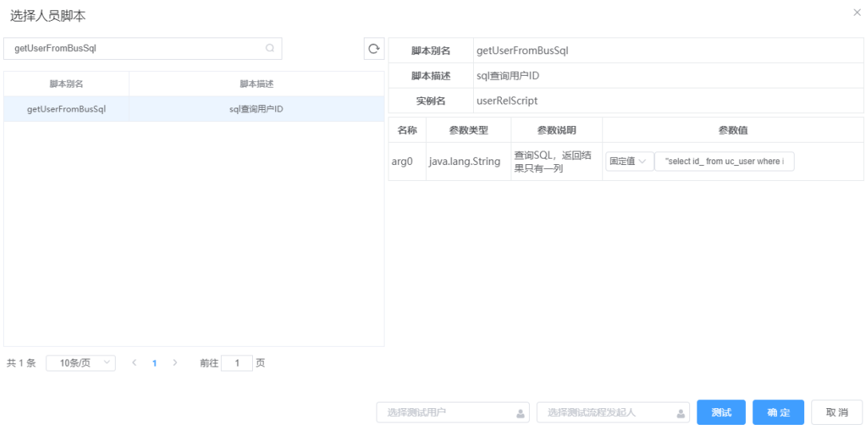Click the search magnifier icon
Screen dimensions: 868x436
click(x=270, y=48)
